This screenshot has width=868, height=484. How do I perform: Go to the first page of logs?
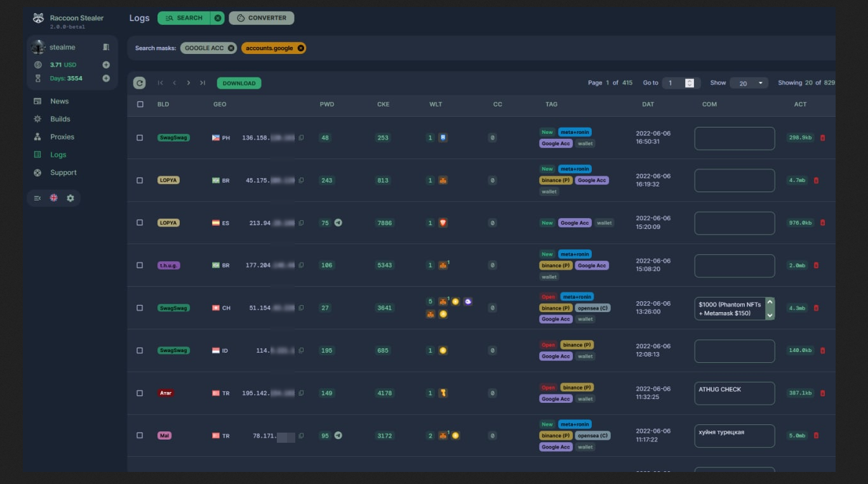pyautogui.click(x=161, y=83)
